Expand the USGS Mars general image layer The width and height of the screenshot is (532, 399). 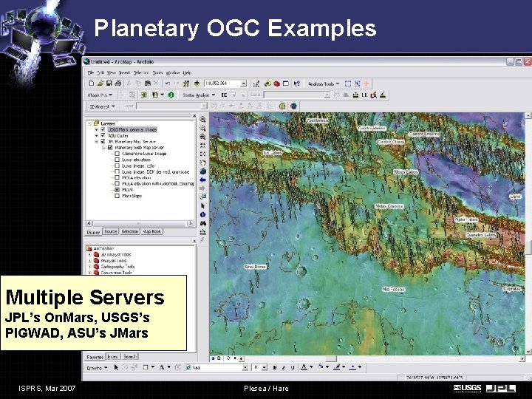pyautogui.click(x=97, y=129)
